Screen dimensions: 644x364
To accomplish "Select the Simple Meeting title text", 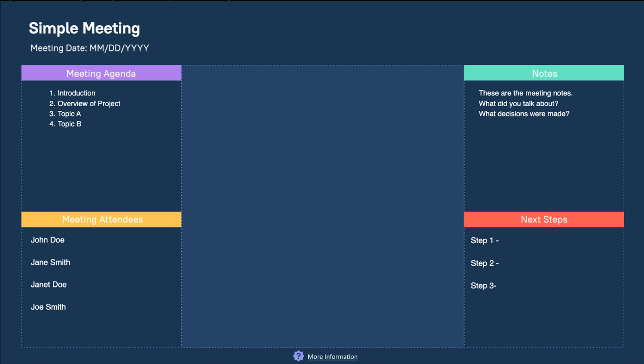I will [x=85, y=29].
